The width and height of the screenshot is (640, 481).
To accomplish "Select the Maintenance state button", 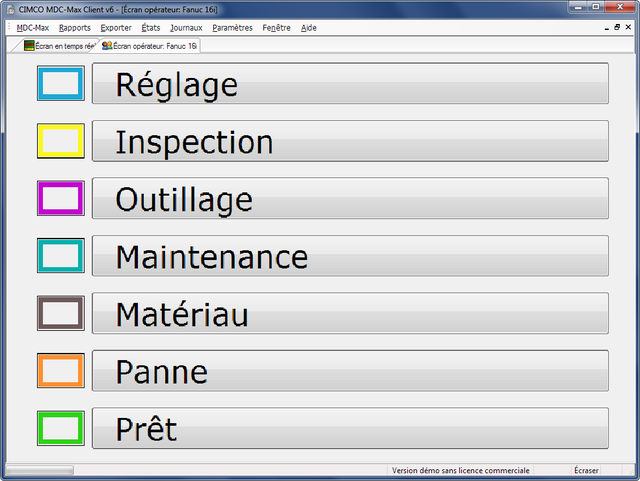I will click(x=350, y=256).
